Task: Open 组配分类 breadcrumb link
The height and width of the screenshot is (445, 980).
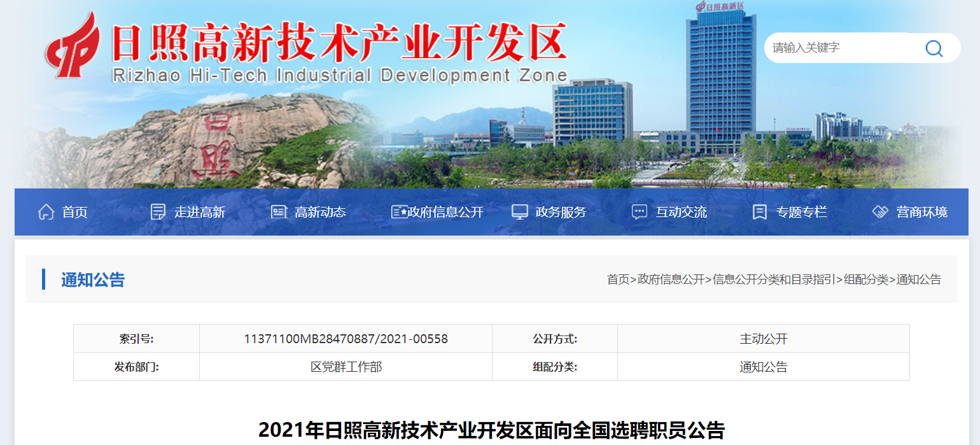Action: pyautogui.click(x=865, y=279)
